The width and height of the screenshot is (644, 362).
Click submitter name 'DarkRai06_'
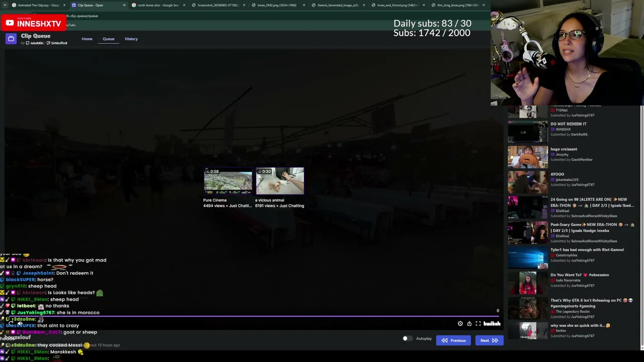580,134
